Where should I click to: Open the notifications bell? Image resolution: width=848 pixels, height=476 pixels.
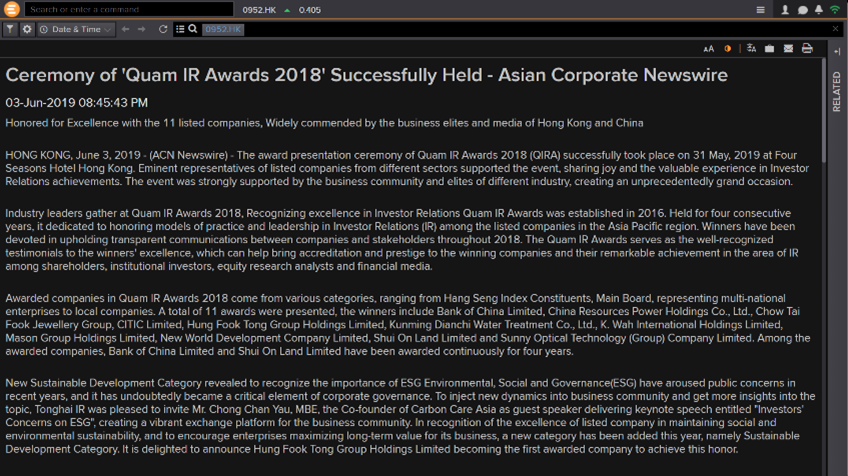819,10
